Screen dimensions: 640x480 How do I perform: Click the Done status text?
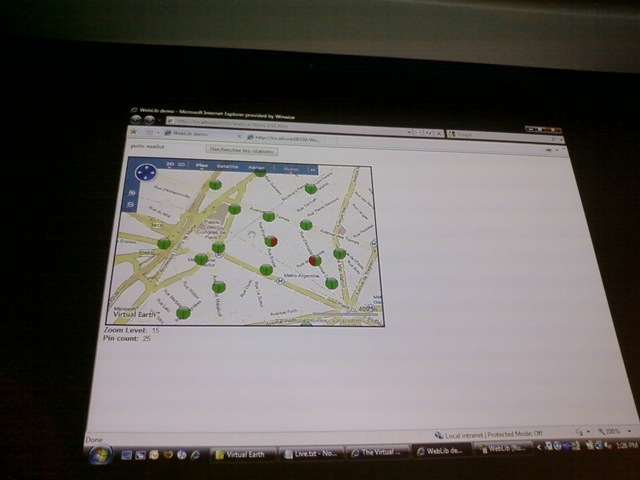click(x=94, y=440)
